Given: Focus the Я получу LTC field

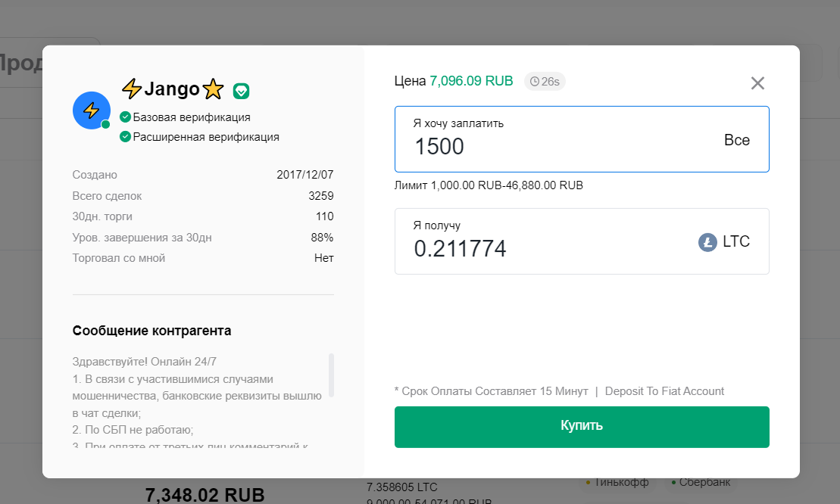Looking at the screenshot, I should pos(582,241).
